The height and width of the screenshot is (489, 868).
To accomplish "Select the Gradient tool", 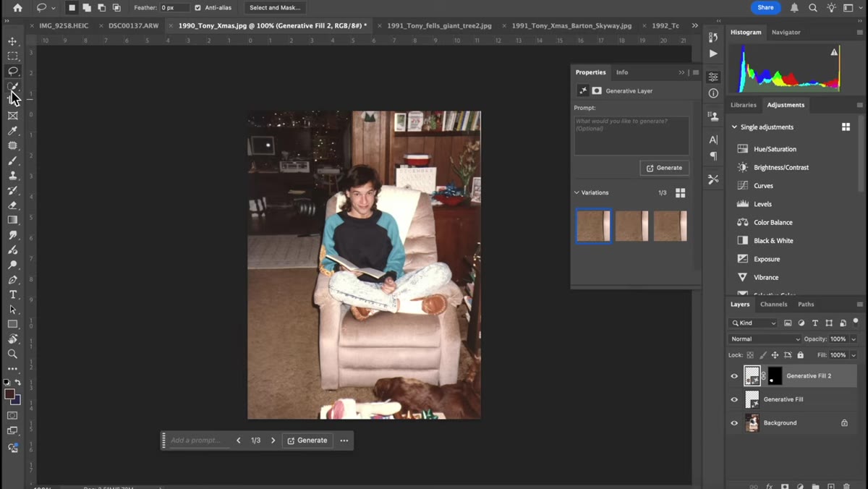I will (x=12, y=220).
